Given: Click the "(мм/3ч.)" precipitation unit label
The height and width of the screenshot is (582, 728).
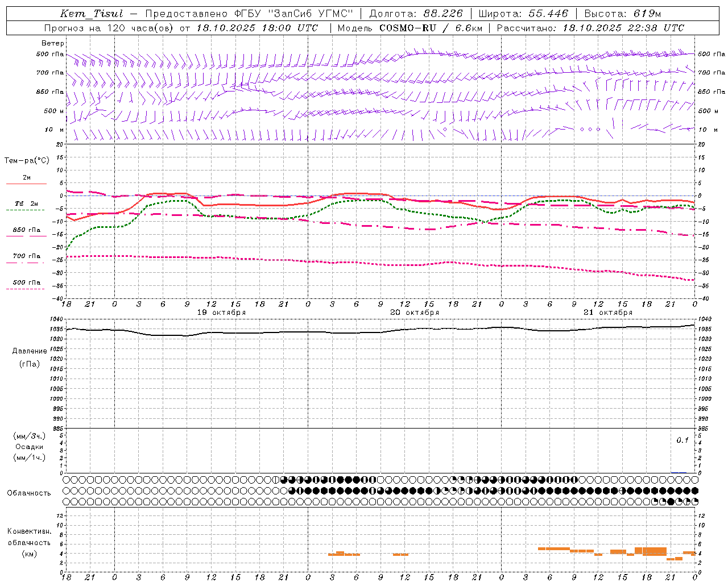Looking at the screenshot, I should click(x=30, y=436).
